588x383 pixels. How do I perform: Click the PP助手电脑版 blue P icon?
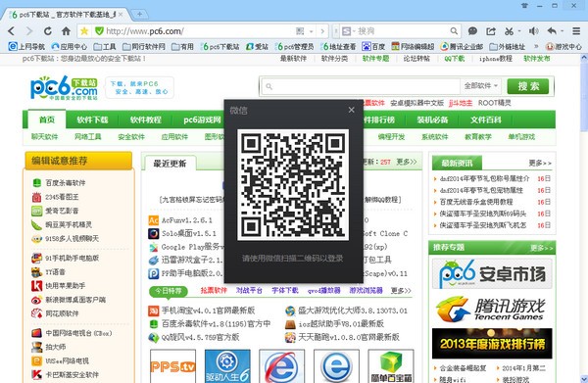pyautogui.click(x=154, y=273)
